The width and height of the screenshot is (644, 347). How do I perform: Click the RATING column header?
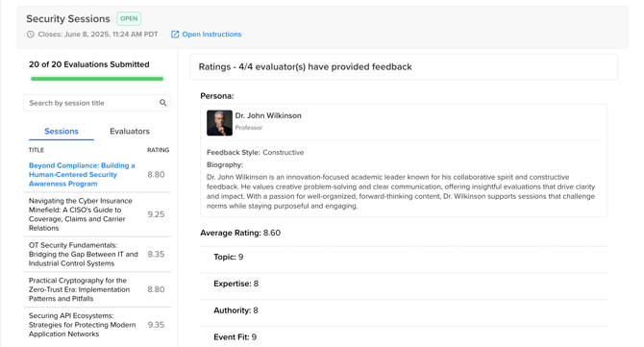click(159, 150)
